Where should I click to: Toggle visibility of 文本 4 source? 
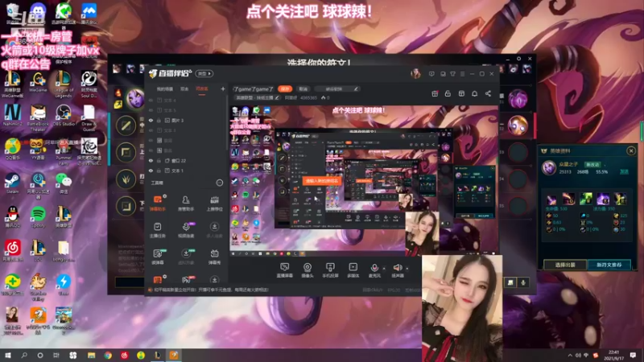pos(151,100)
